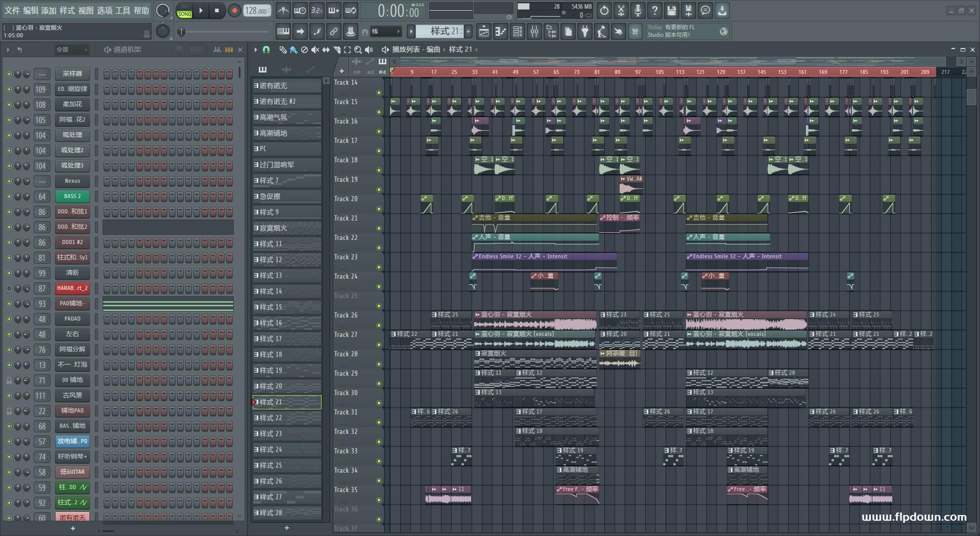Select the playlist slice tool
The height and width of the screenshot is (536, 980).
click(x=336, y=50)
